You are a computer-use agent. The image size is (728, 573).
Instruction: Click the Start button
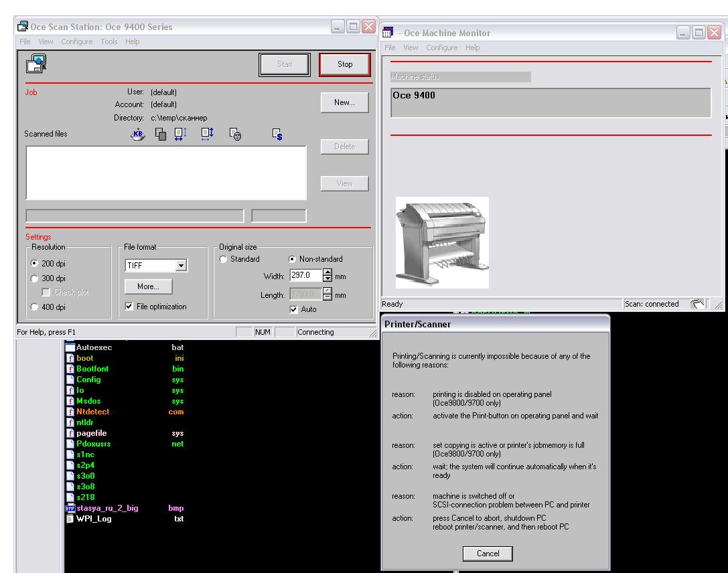(x=285, y=64)
